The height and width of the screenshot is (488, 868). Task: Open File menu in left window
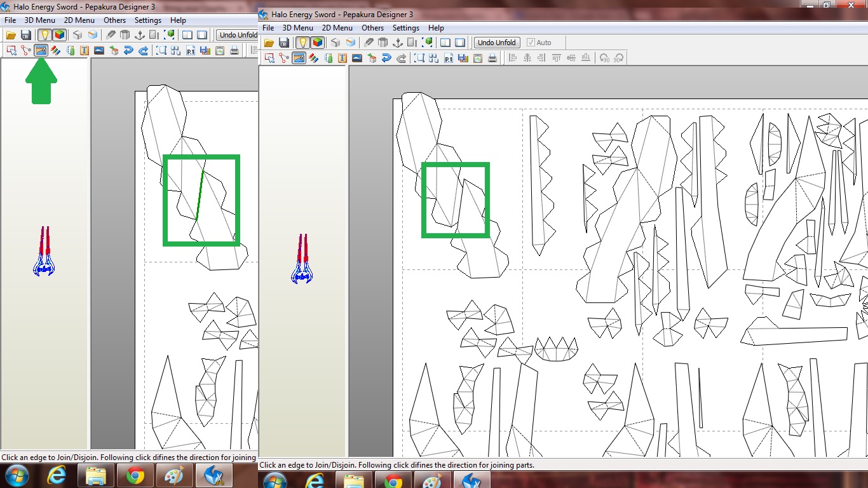coord(10,20)
